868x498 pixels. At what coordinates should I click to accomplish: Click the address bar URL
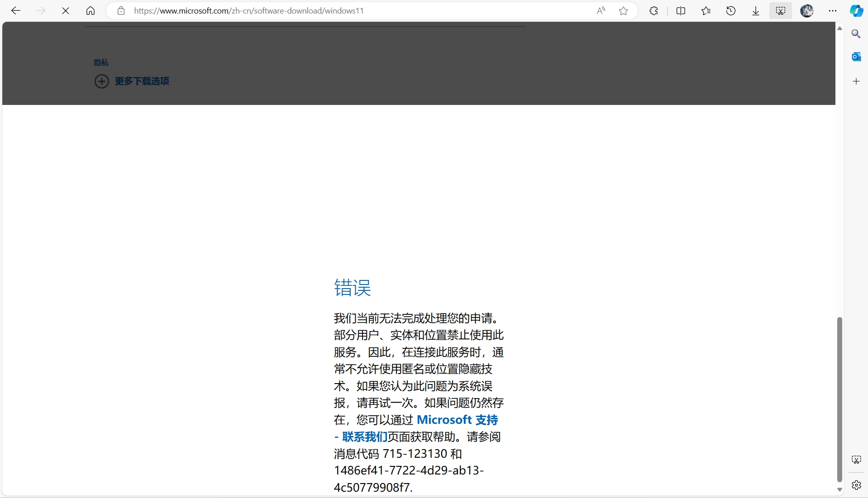(249, 11)
